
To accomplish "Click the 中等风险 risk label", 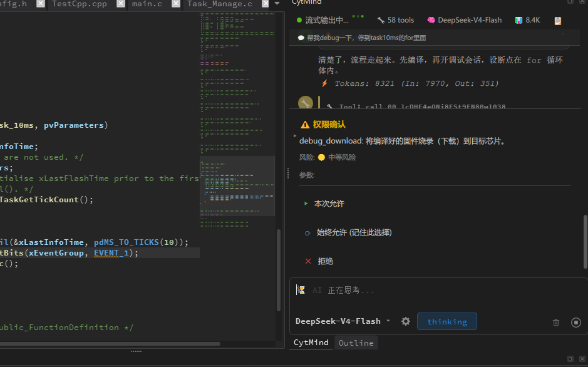I will (x=342, y=157).
